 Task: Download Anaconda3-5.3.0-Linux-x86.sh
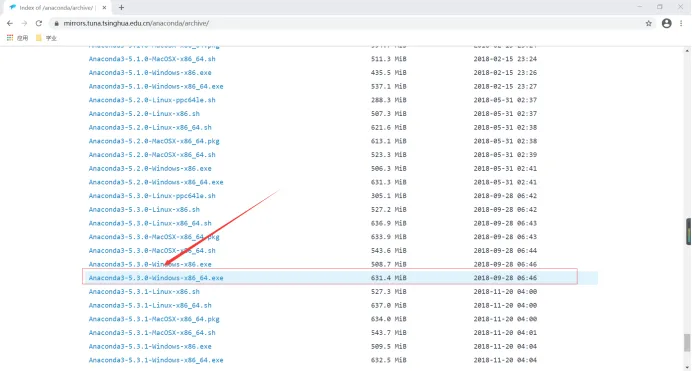pyautogui.click(x=144, y=209)
